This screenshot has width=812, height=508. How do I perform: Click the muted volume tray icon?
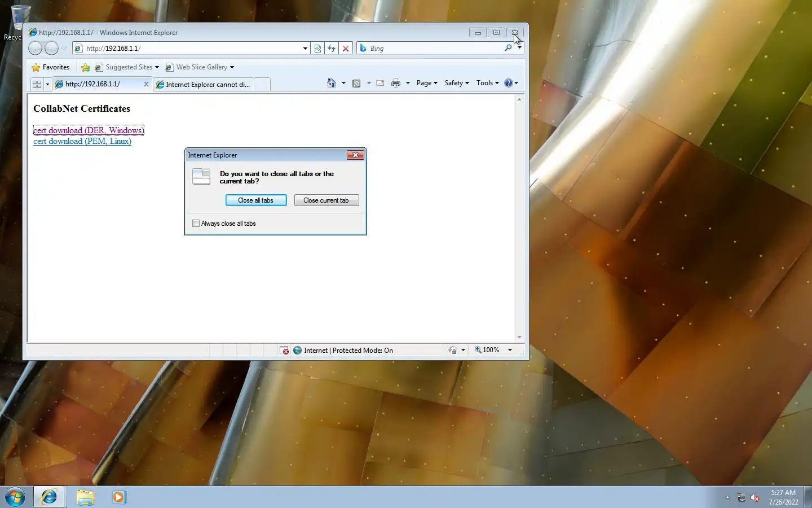point(755,498)
